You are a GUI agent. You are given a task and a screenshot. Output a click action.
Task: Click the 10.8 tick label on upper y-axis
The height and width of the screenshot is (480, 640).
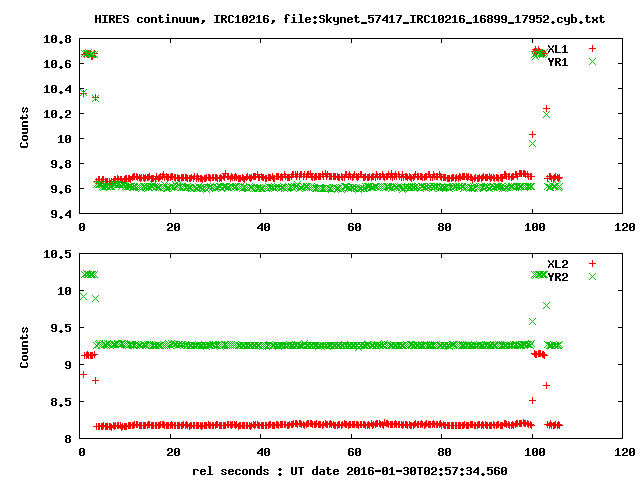tap(57, 40)
